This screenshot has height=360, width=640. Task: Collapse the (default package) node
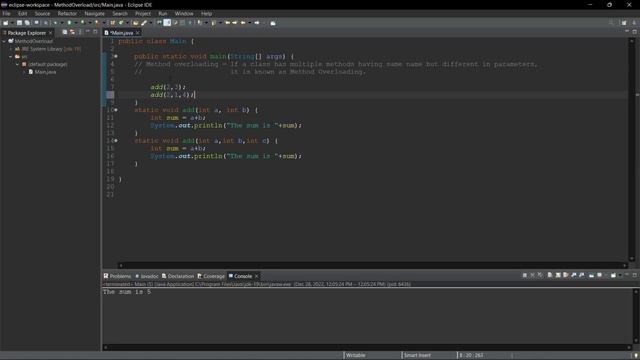click(x=18, y=64)
